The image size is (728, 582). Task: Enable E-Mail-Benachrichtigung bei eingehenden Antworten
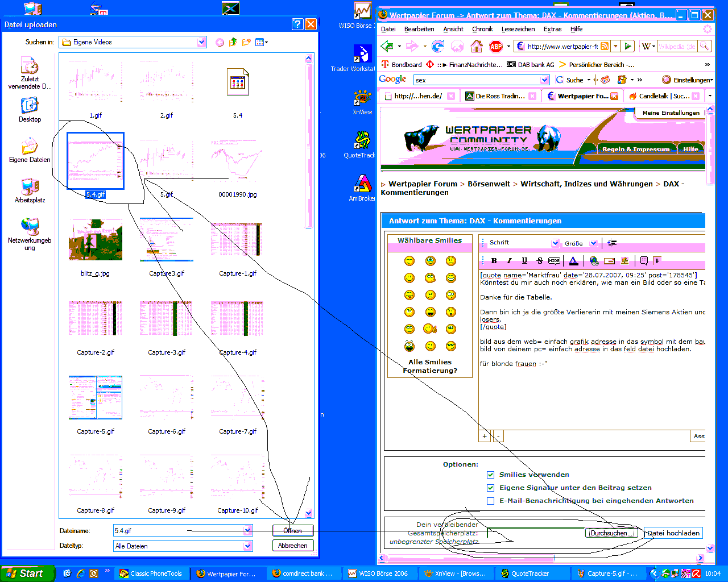click(x=490, y=501)
